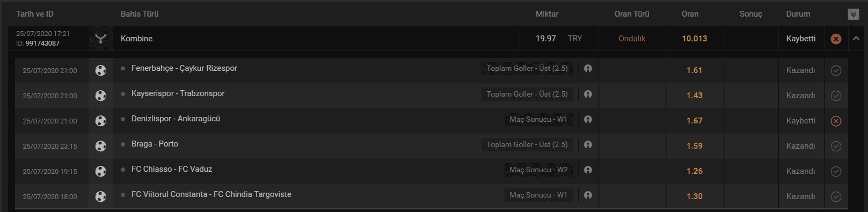Click the soccer ball icon for Fenerbahçe match
Image resolution: width=868 pixels, height=212 pixels.
100,70
